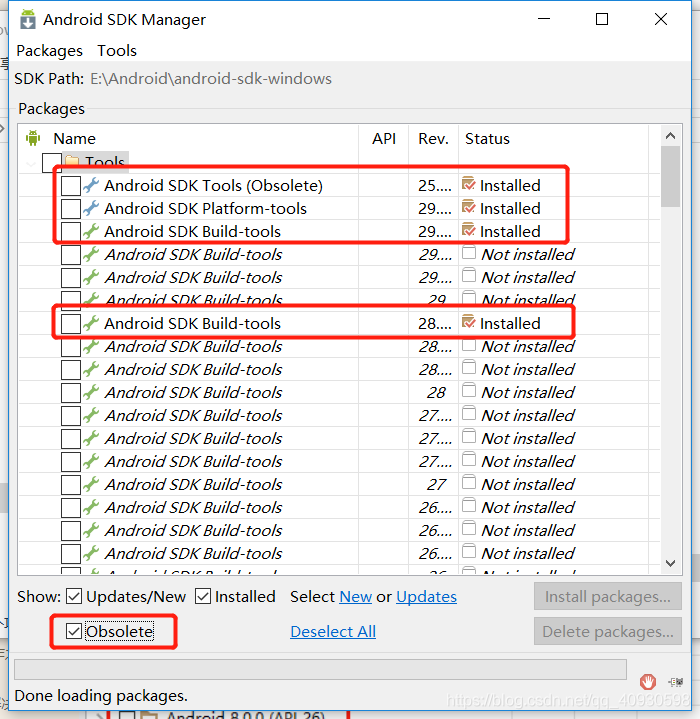Click Installed status icon for SDK Tools (Obsolete)
Image resolution: width=700 pixels, height=719 pixels.
tap(469, 184)
